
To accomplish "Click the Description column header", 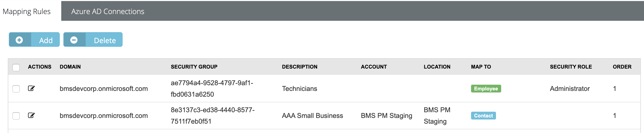I will tap(300, 67).
